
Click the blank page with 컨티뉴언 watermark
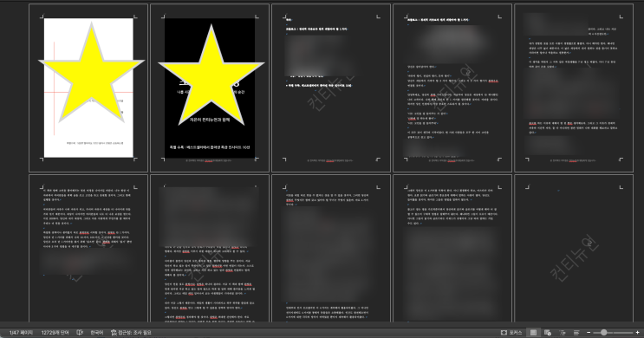tap(574, 248)
